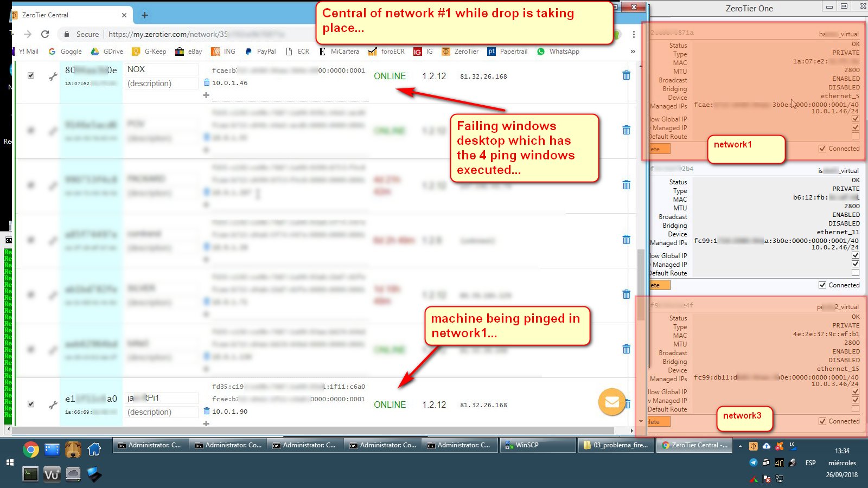Screen dimensions: 868x488
Task: Click the Secure padlock icon
Action: pyautogui.click(x=67, y=34)
